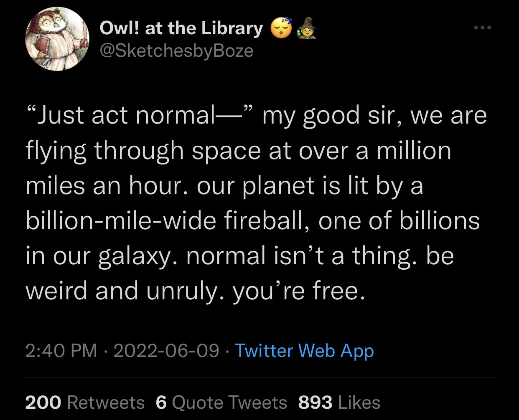Open the Twitter Web App source link
This screenshot has height=420, width=519.
[304, 350]
